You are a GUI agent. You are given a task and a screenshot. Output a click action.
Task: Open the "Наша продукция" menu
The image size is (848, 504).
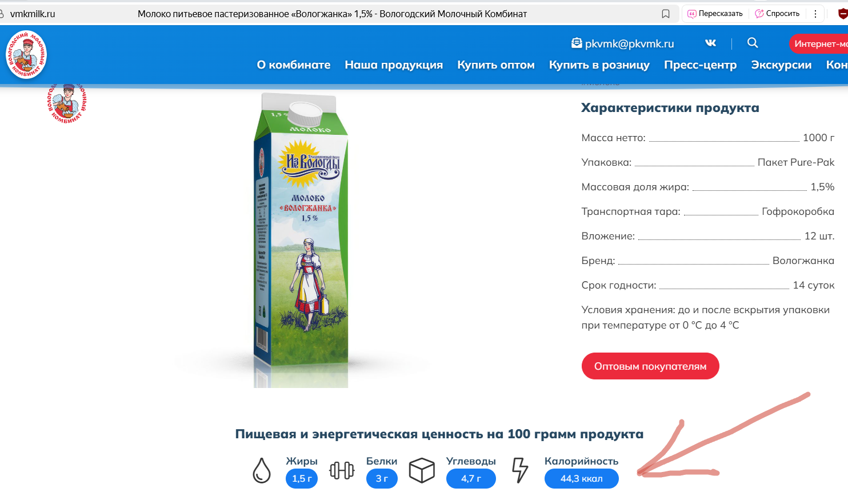[x=394, y=65]
